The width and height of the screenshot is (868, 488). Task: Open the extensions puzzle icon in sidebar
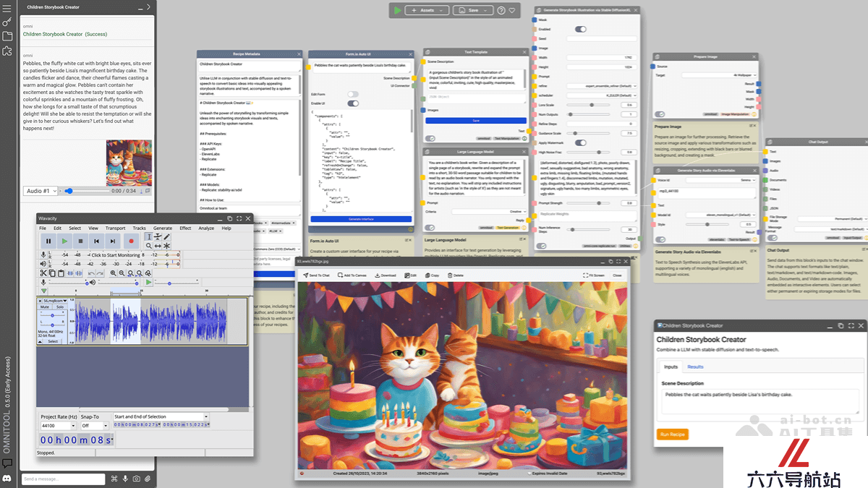point(7,51)
